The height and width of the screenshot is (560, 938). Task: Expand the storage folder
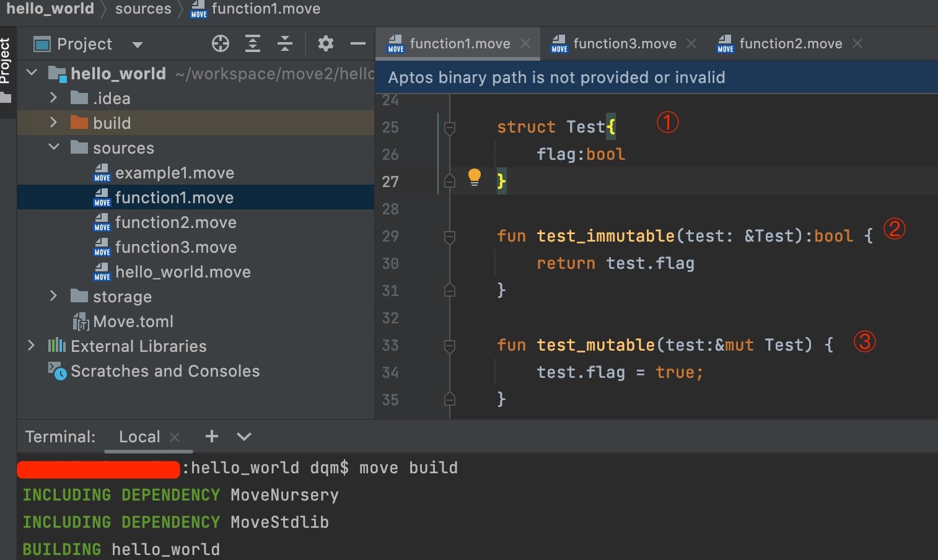(x=54, y=296)
